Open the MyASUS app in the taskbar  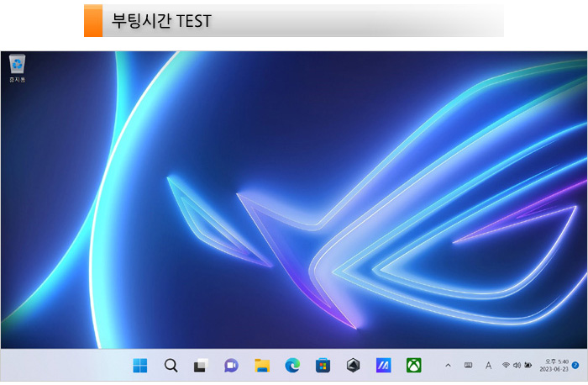383,365
